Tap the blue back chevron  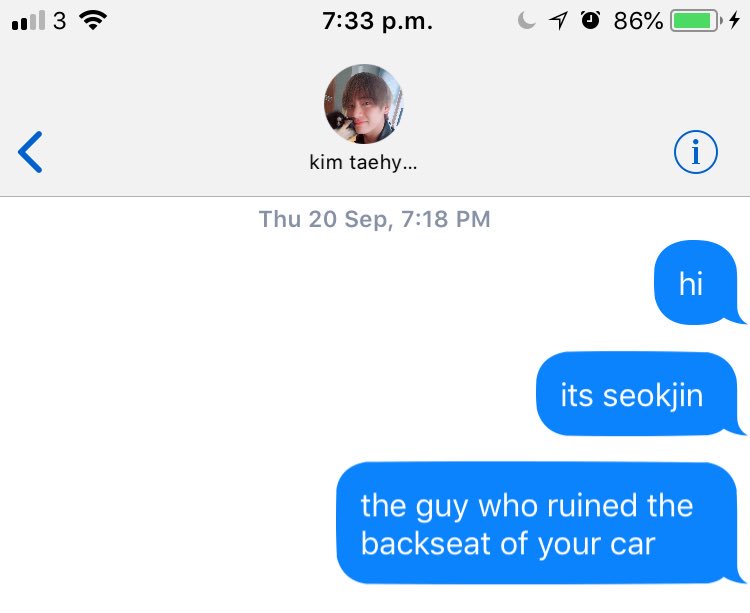point(30,152)
